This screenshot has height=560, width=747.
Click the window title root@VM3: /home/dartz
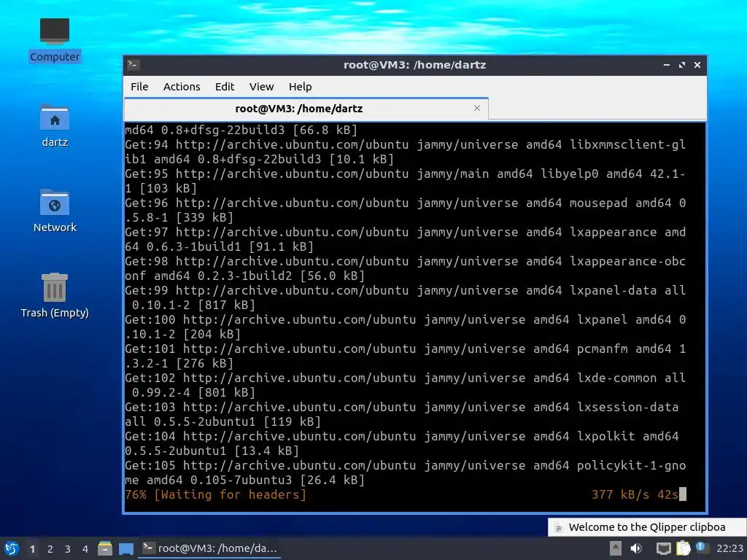tap(415, 65)
